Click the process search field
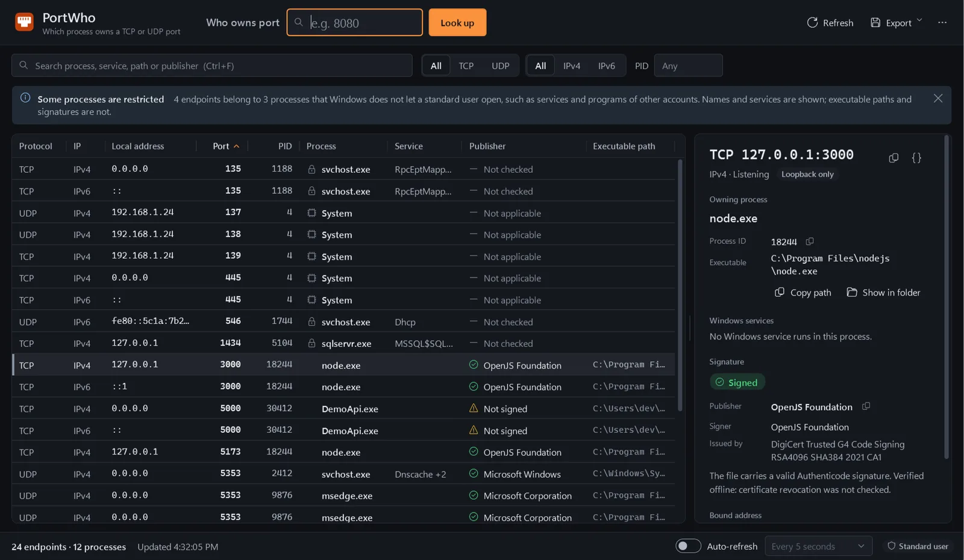Image resolution: width=964 pixels, height=560 pixels. click(x=212, y=66)
